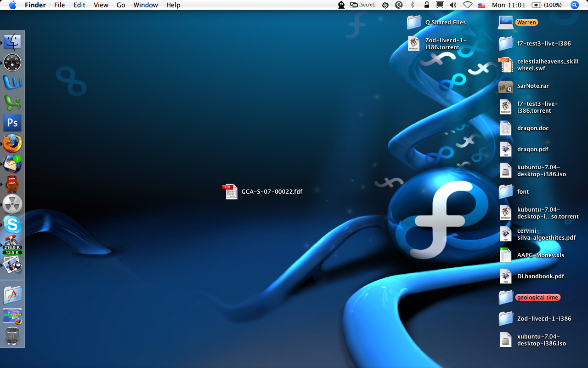Select f7-test3-live-i386.torrent file
Screen dimensions: 588x368
(x=529, y=107)
